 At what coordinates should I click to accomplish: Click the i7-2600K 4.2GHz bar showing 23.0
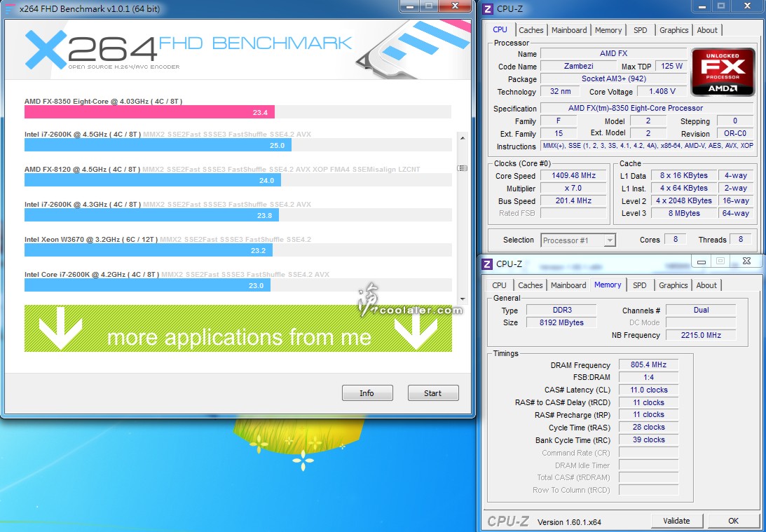[147, 285]
